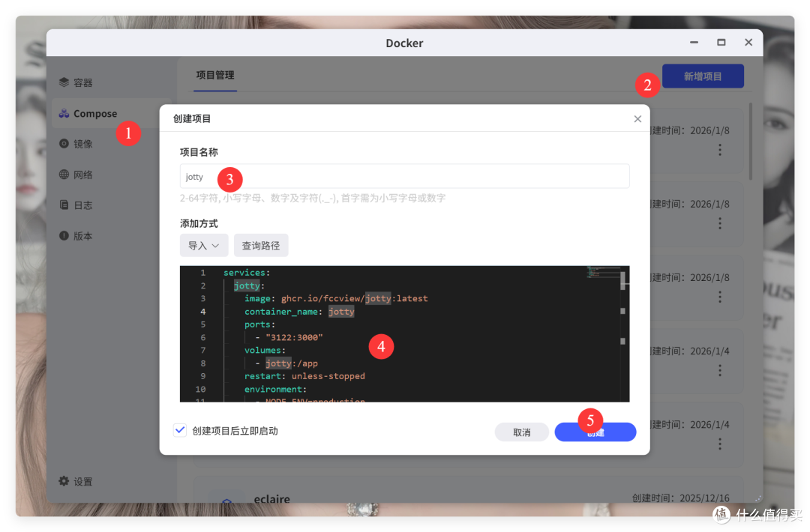Click the blue 创建 button
810x532 pixels.
(595, 432)
